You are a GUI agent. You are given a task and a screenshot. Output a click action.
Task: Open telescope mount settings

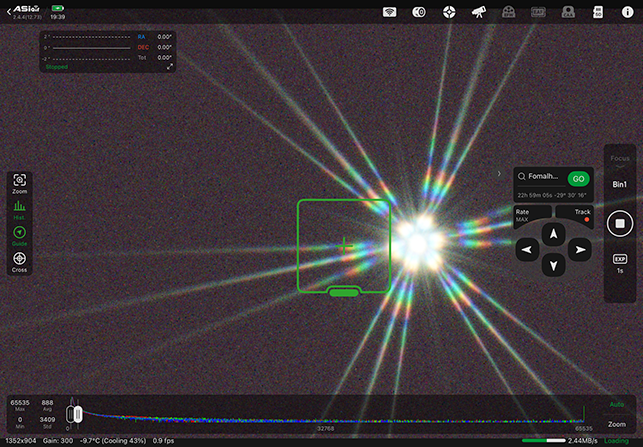[479, 12]
